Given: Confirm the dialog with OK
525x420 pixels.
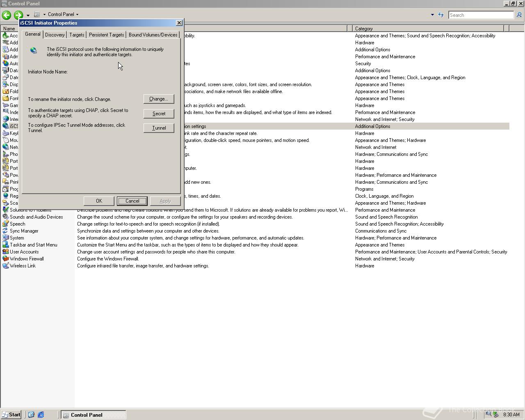Looking at the screenshot, I should click(99, 201).
